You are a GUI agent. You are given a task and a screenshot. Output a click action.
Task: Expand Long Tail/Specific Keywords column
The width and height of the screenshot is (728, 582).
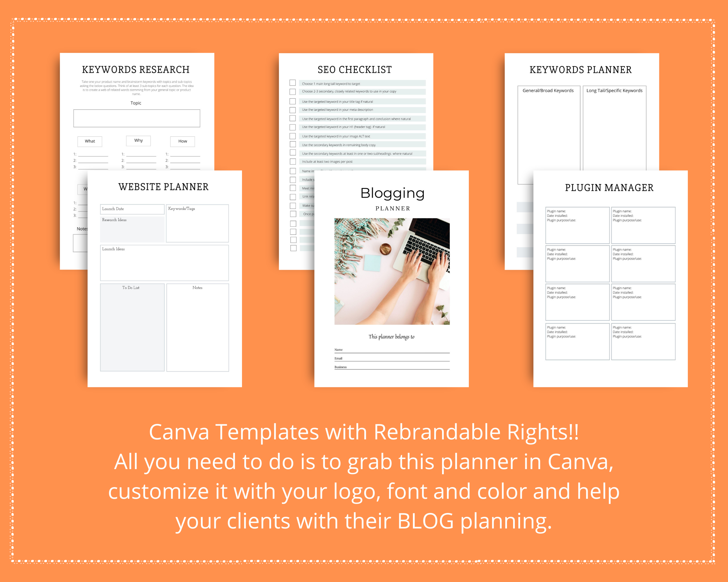614,88
